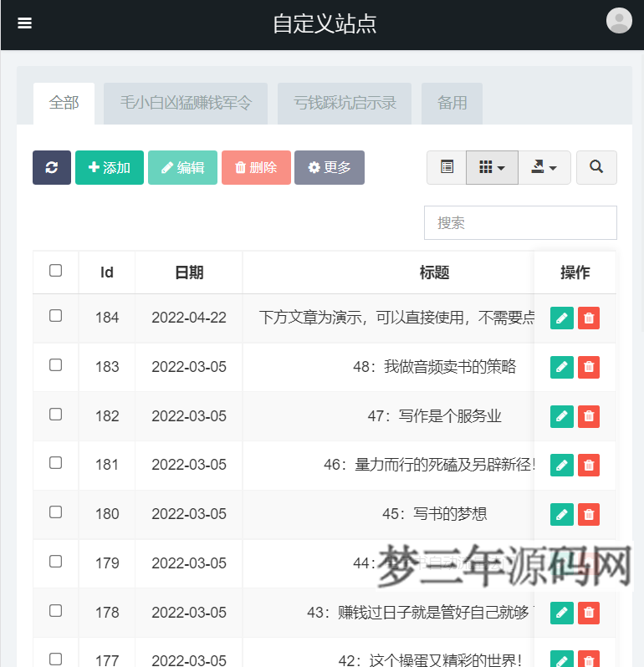The image size is (644, 667).
Task: Switch to the 全部 tab
Action: [64, 104]
